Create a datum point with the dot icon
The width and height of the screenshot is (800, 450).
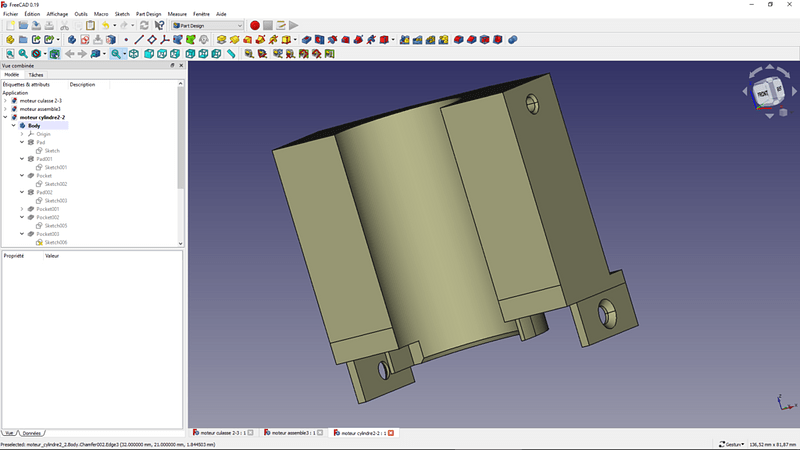pos(126,40)
